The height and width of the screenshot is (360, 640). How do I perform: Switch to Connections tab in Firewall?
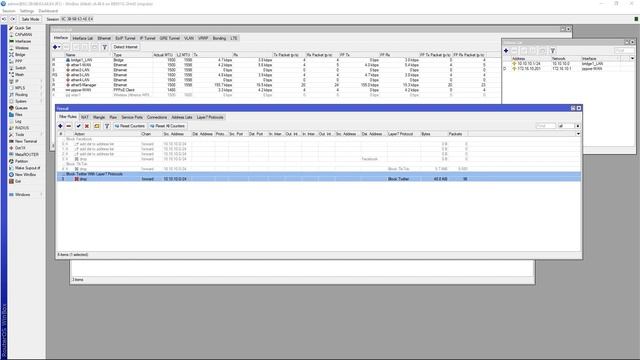[x=157, y=117]
